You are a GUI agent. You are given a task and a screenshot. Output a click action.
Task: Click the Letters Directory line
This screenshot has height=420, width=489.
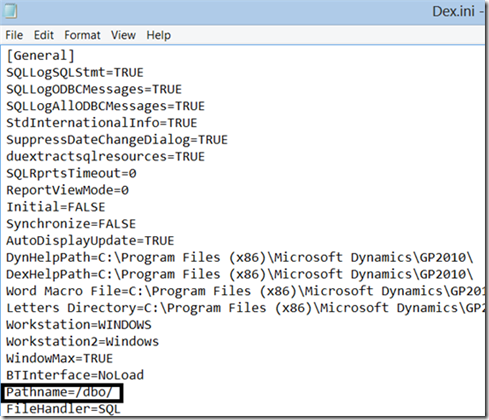(x=245, y=308)
